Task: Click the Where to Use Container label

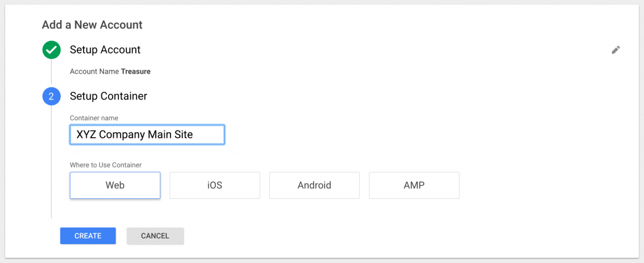Action: point(106,165)
